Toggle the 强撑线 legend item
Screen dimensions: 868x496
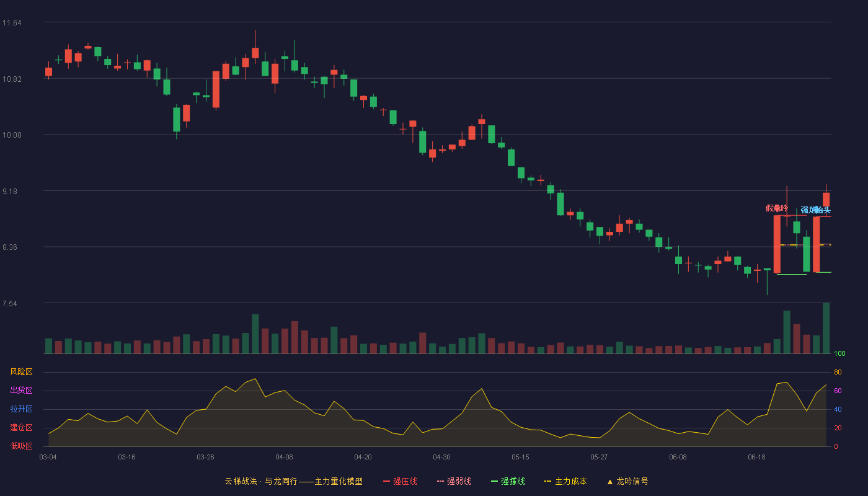coord(508,481)
